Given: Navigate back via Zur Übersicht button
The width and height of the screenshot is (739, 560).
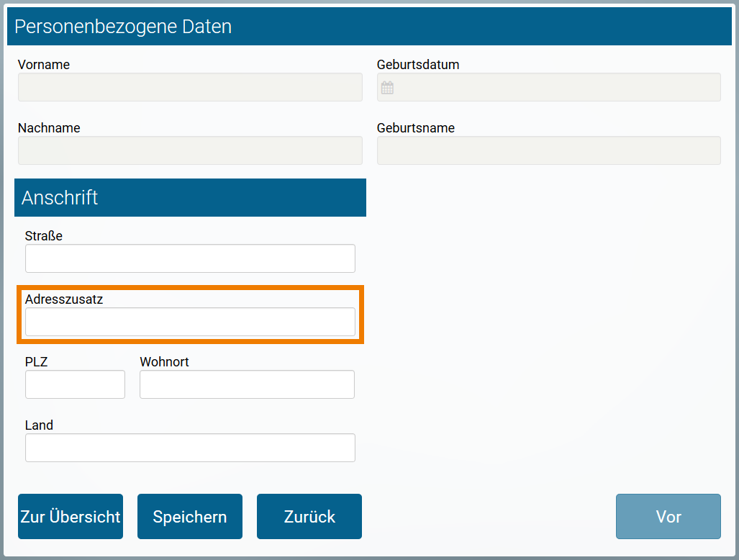Looking at the screenshot, I should [70, 516].
